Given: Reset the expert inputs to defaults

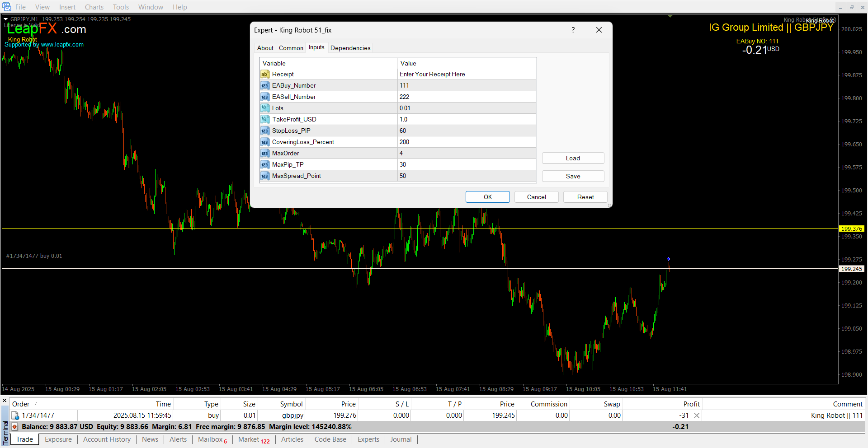Looking at the screenshot, I should 585,197.
